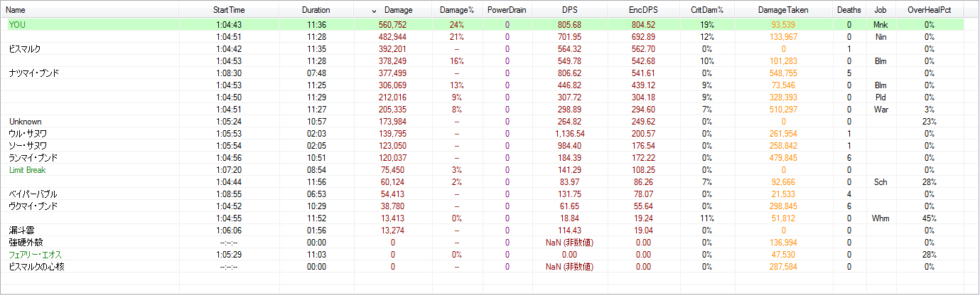This screenshot has height=296, width=980.
Task: Sort by the Deaths column header
Action: (x=849, y=11)
